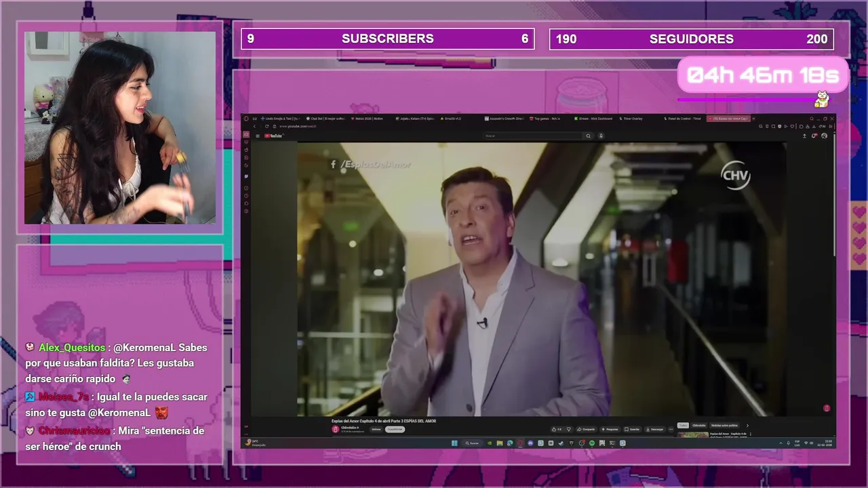Select the Todos recommendation filter chip

[x=683, y=426]
